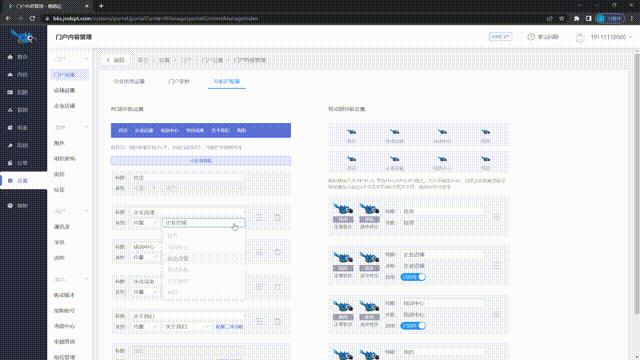Click drag handle of mobile 培训中心 row
The height and width of the screenshot is (360, 640).
[496, 315]
